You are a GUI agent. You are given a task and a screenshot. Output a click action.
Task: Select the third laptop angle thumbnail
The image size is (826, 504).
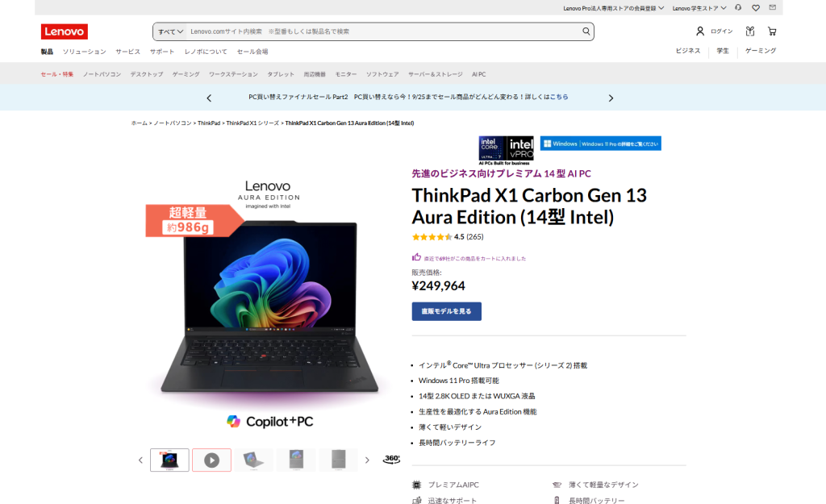pyautogui.click(x=254, y=460)
